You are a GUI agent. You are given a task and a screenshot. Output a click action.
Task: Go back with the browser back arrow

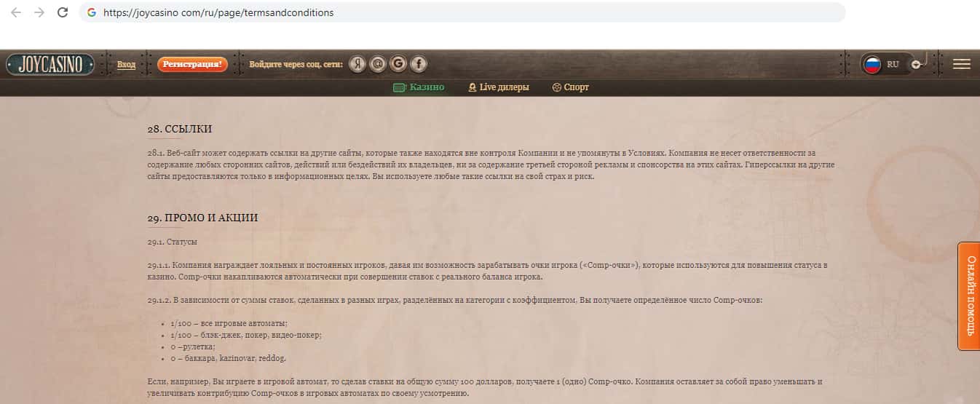tap(16, 12)
